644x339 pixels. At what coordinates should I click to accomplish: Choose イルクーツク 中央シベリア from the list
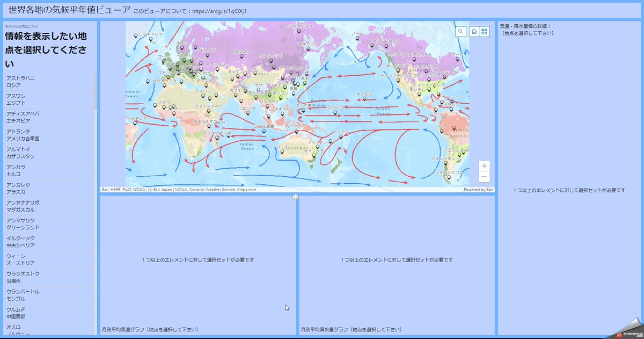pyautogui.click(x=49, y=242)
